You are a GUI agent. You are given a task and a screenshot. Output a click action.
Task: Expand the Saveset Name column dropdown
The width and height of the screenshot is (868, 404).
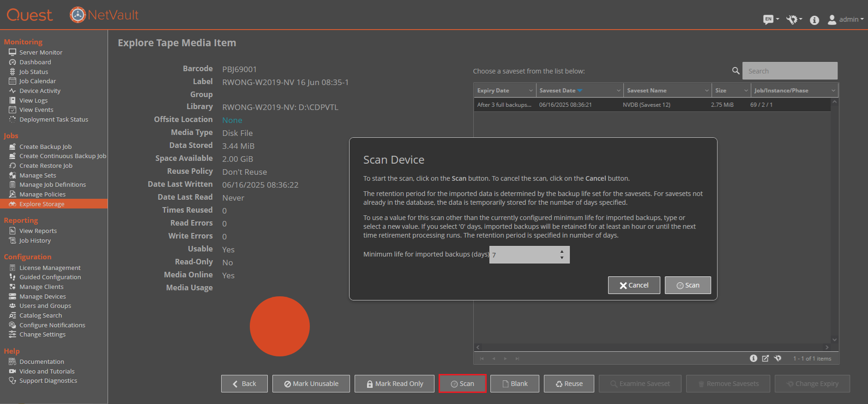coord(706,91)
